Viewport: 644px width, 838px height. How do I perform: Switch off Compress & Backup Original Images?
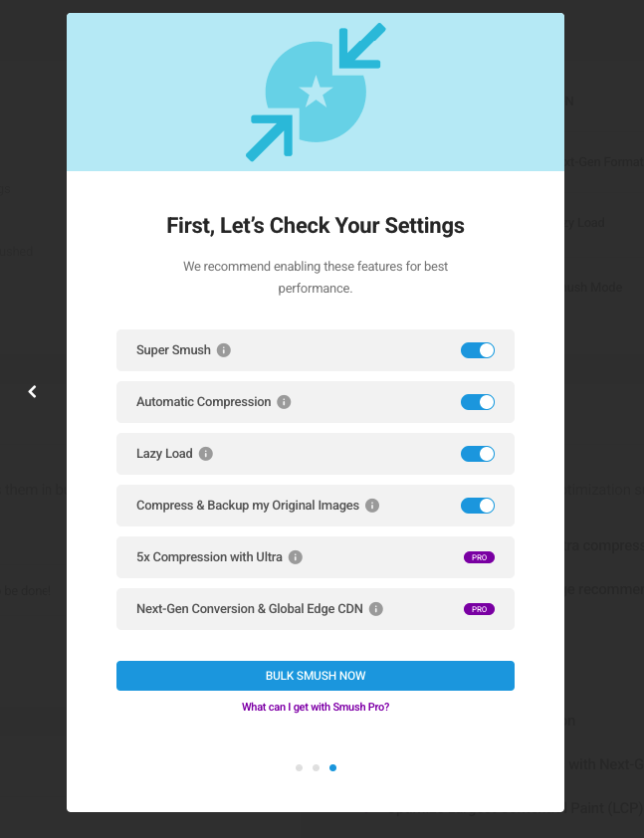[x=478, y=506]
